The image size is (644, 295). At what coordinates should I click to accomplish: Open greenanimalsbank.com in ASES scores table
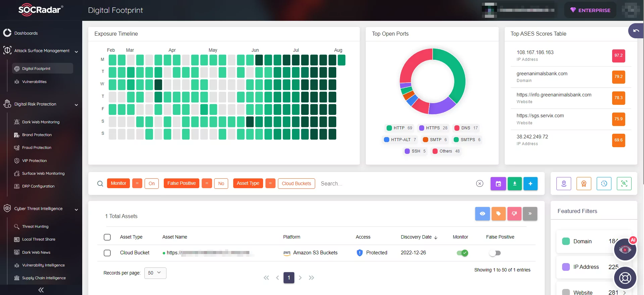(x=542, y=74)
